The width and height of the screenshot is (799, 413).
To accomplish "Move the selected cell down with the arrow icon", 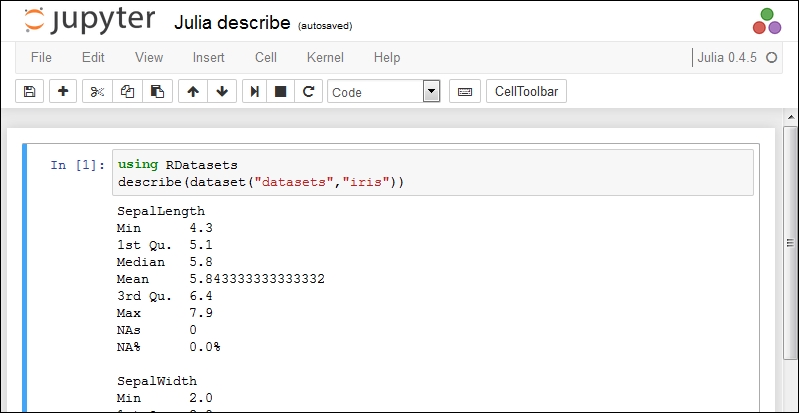I will click(x=222, y=91).
